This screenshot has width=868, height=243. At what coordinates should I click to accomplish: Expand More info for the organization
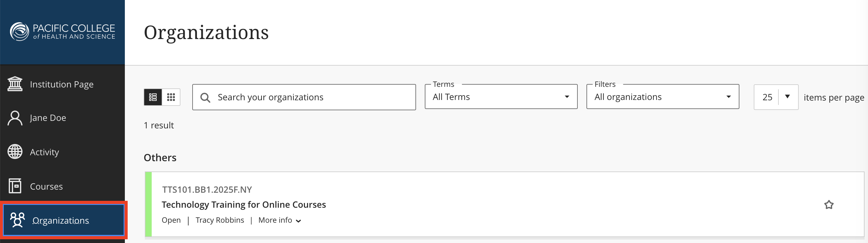point(279,221)
